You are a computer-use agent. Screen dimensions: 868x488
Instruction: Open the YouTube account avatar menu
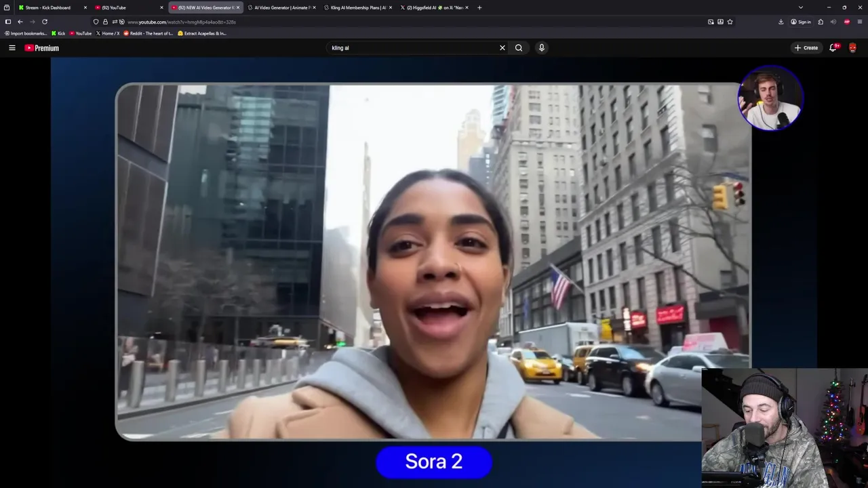[852, 47]
